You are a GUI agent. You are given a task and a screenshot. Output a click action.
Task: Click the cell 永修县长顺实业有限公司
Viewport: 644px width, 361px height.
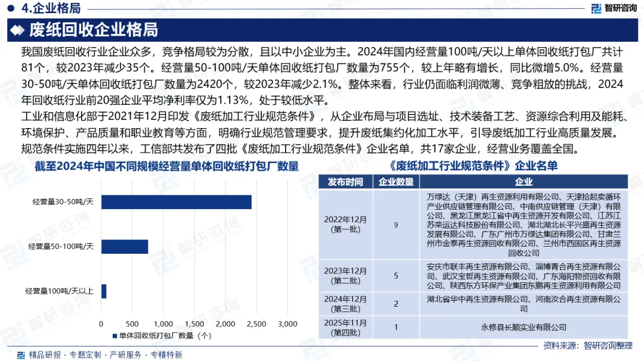tap(524, 328)
